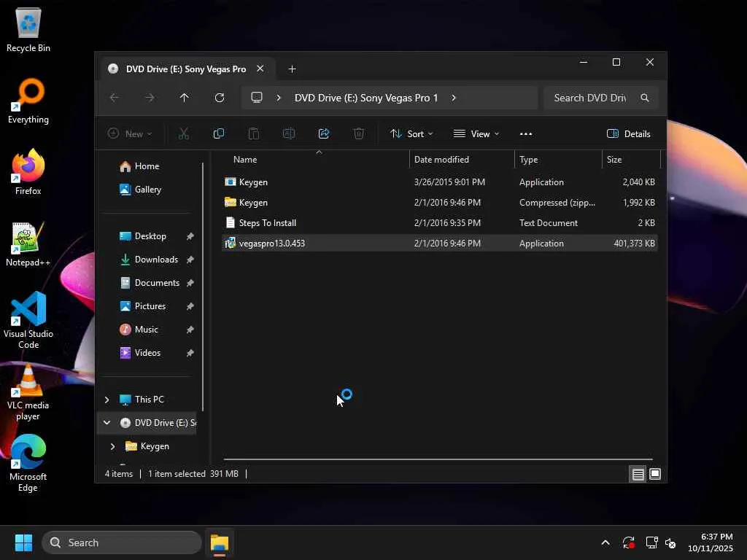Switch to large thumbnails view icon
747x560 pixels.
[x=655, y=474]
